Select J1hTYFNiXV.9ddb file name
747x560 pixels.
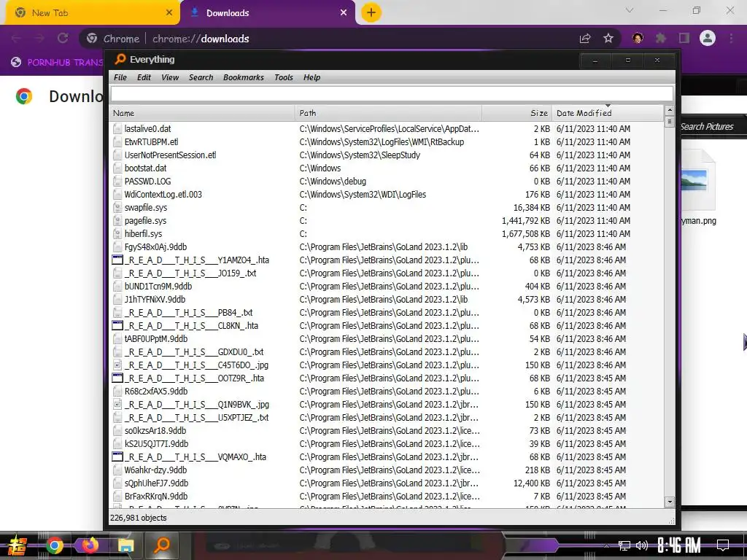155,300
